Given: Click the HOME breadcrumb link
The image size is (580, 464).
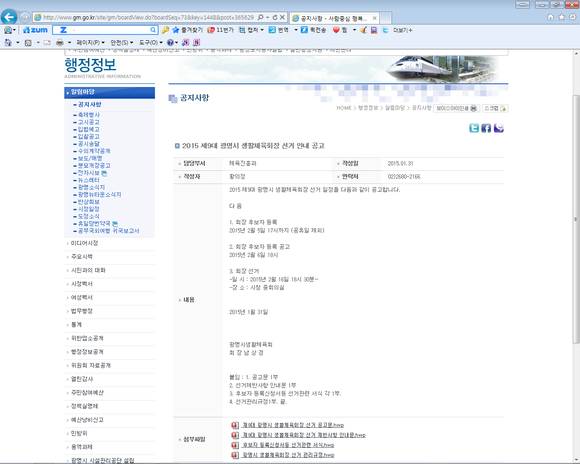Looking at the screenshot, I should (344, 108).
